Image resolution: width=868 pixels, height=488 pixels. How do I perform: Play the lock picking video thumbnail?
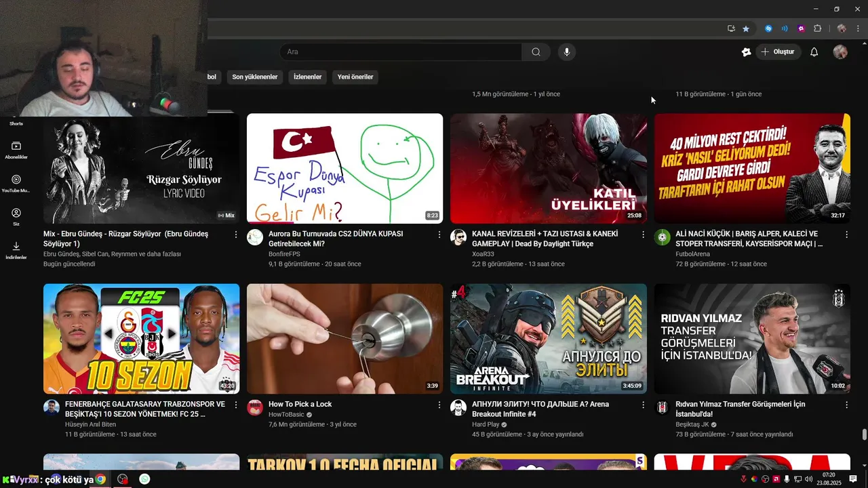[x=344, y=339]
